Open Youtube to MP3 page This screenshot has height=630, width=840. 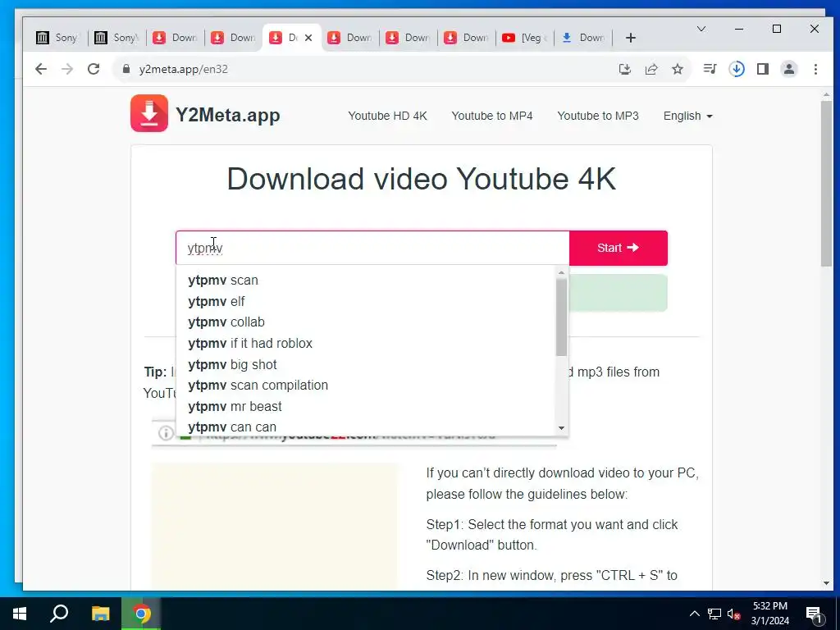click(x=598, y=116)
